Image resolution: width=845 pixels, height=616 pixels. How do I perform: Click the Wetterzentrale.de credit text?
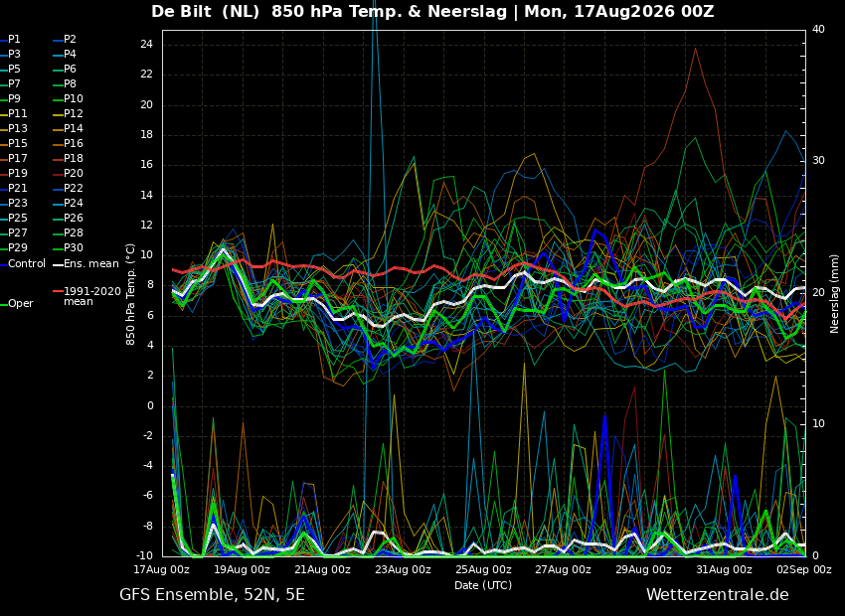point(718,595)
